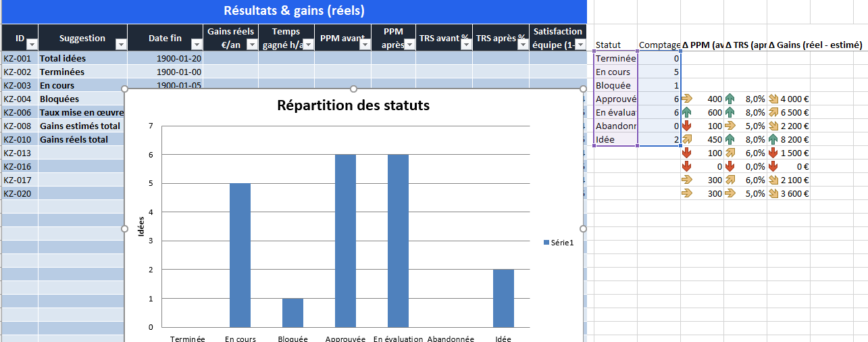Click the red down arrow beside 1 500 €
This screenshot has width=868, height=342.
coord(773,153)
